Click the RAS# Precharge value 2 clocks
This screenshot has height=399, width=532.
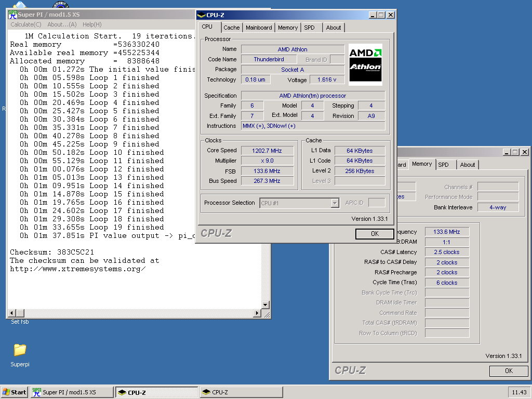(x=446, y=272)
